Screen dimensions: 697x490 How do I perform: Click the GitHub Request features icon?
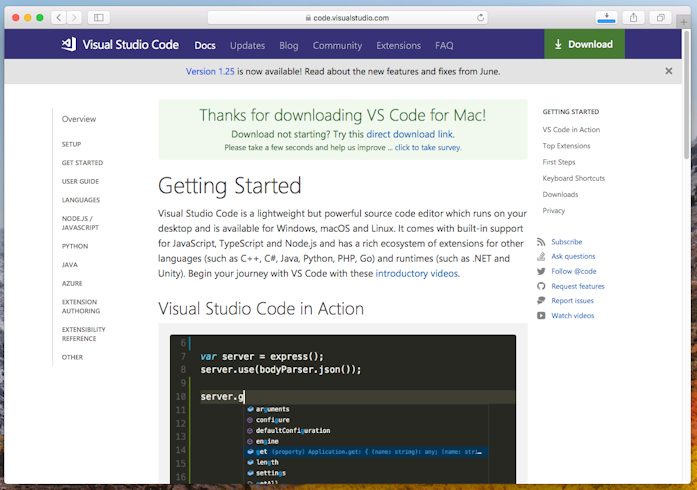coord(541,286)
